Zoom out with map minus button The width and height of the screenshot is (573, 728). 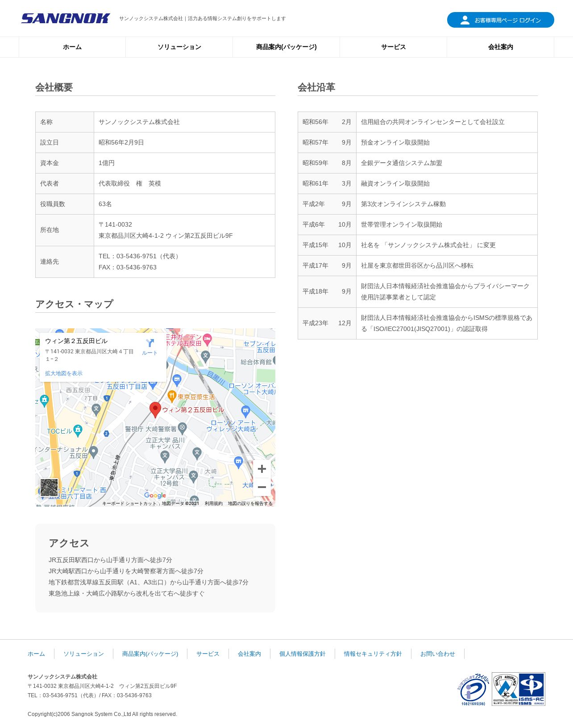tap(262, 487)
